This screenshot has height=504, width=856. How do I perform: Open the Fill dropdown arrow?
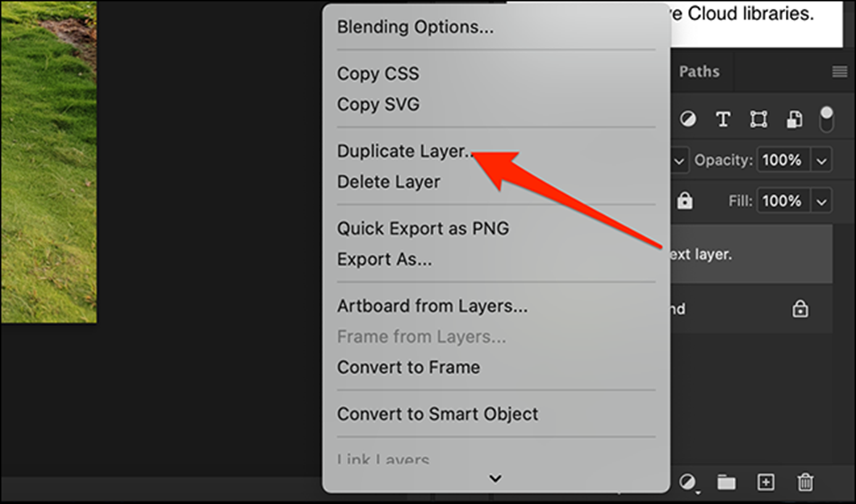(x=822, y=201)
